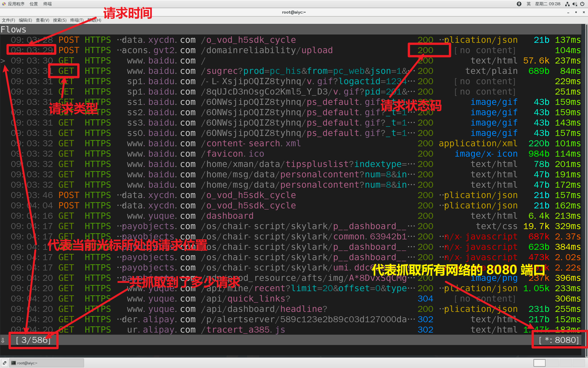Open the 查看(V) terminal menu
588x368 pixels.
42,20
